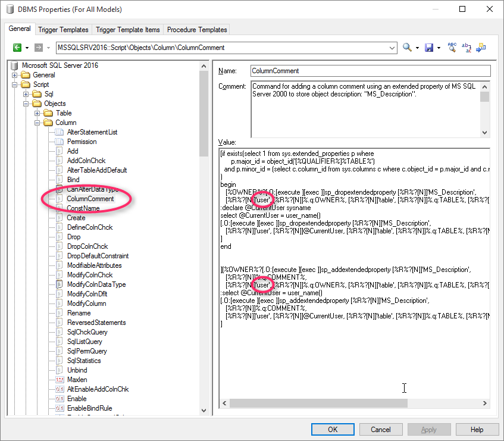The height and width of the screenshot is (441, 504).
Task: Select the Maxlen item in tree
Action: coord(77,380)
